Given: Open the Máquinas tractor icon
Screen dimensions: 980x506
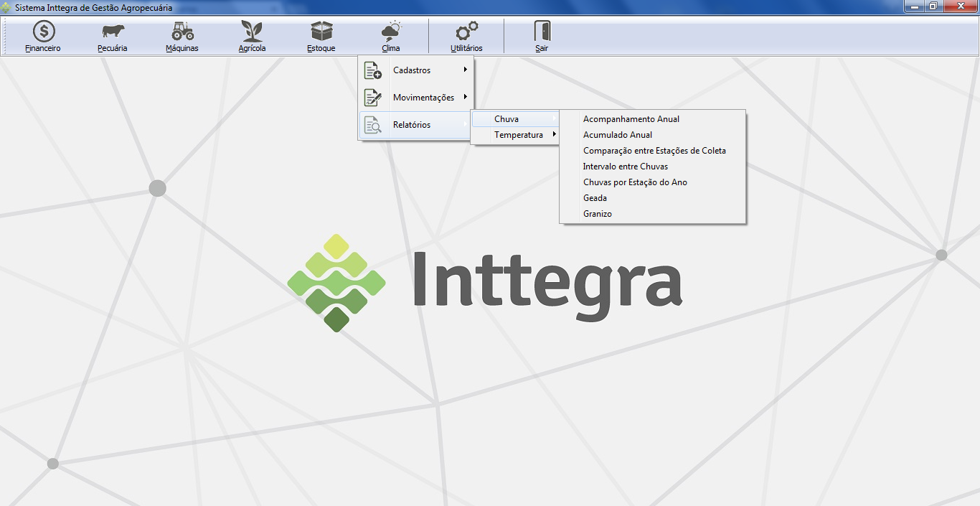Looking at the screenshot, I should [182, 32].
